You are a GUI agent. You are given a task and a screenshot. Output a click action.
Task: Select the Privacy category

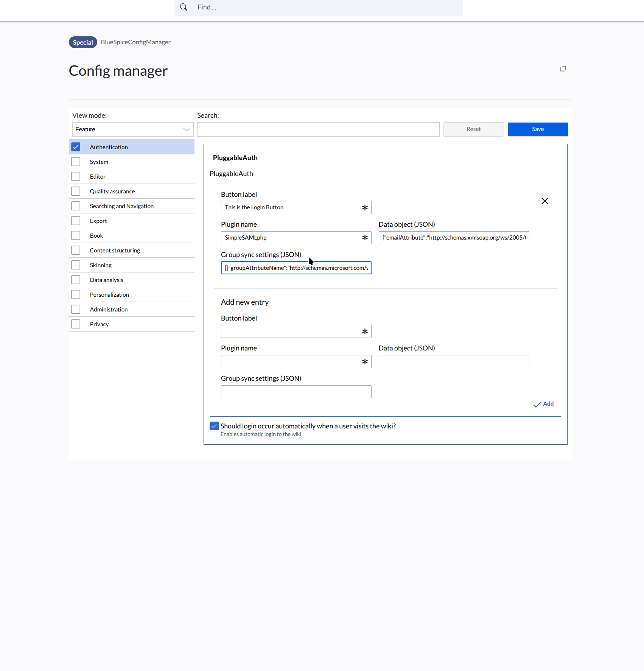point(99,324)
